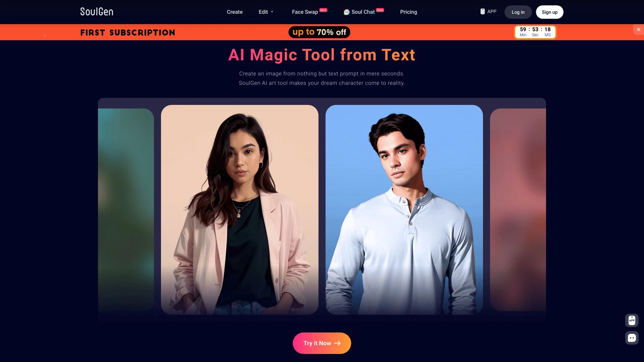This screenshot has width=644, height=362.
Task: Close the promotional banner with X
Action: click(x=639, y=29)
